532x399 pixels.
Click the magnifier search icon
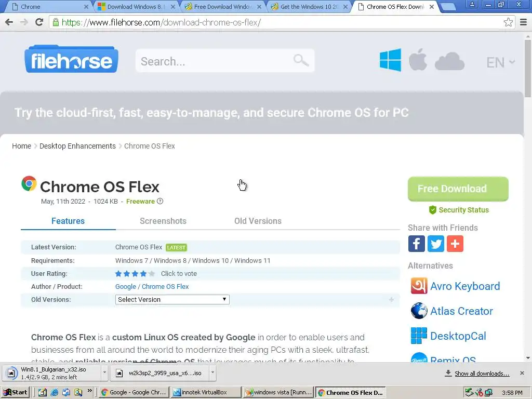pyautogui.click(x=301, y=60)
